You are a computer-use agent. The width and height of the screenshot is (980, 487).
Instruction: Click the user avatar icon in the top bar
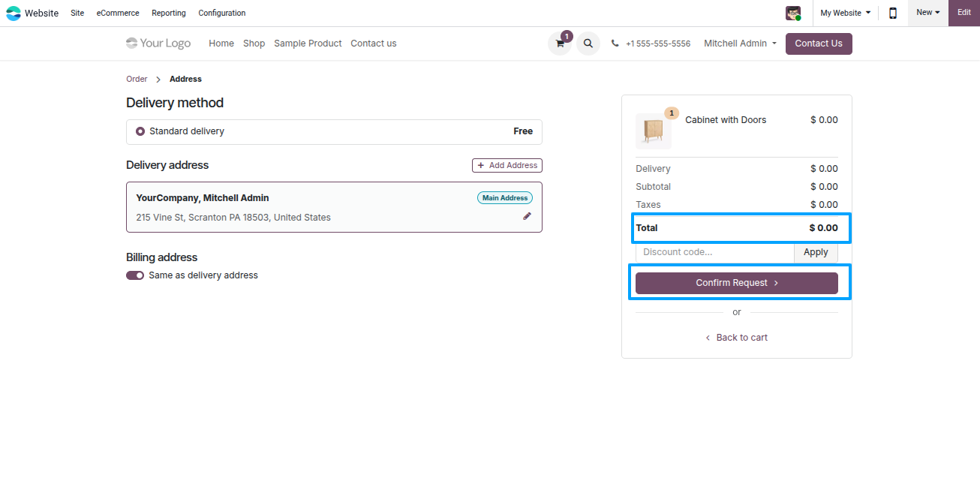(x=793, y=13)
